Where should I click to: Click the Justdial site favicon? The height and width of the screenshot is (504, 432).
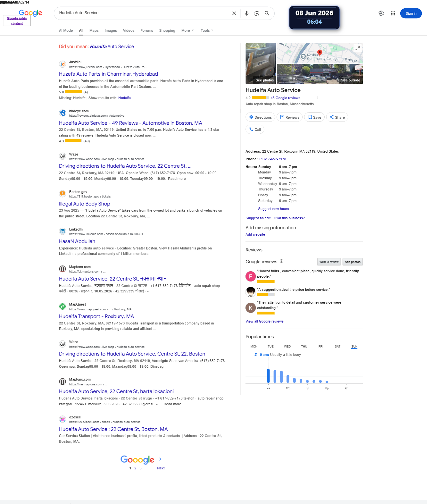[62, 64]
